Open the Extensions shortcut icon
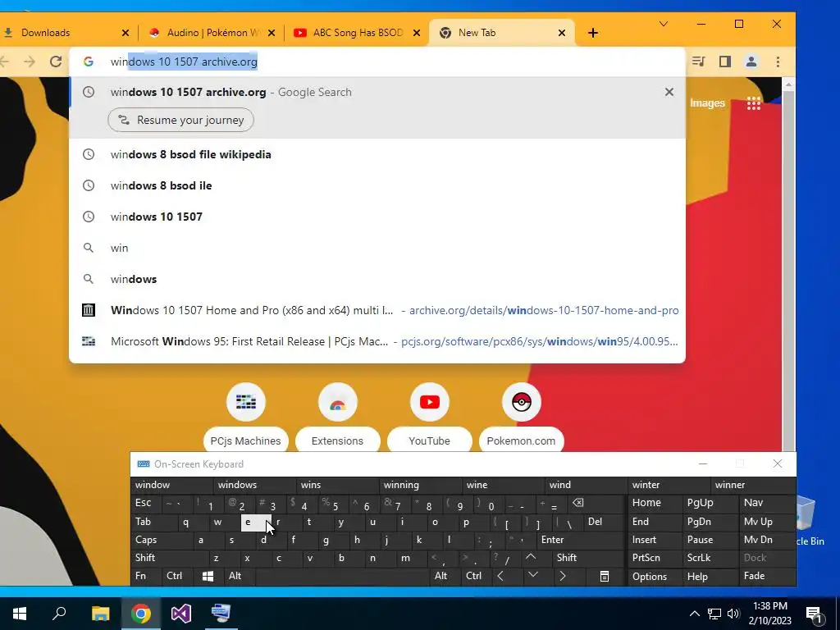Image resolution: width=840 pixels, height=630 pixels. (x=337, y=402)
